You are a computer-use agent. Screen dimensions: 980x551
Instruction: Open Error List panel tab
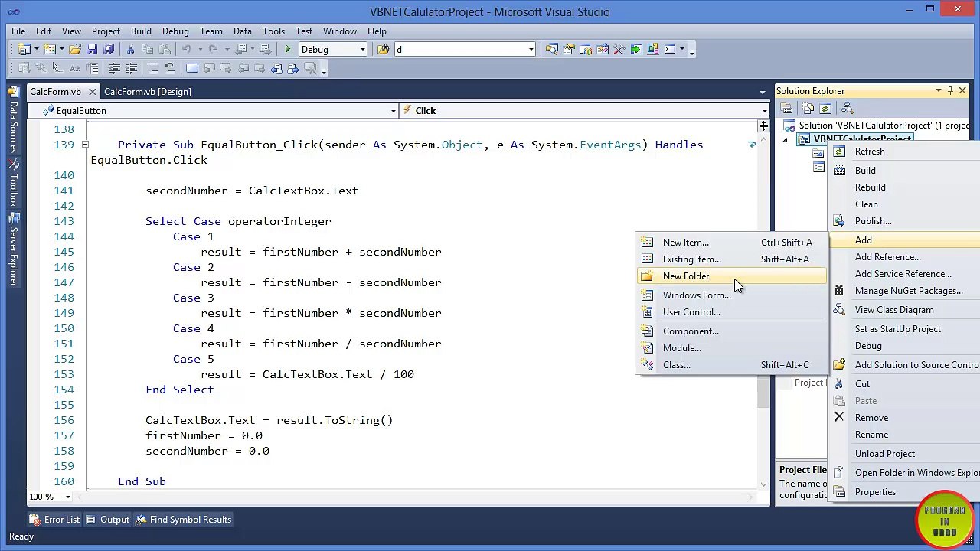tap(54, 520)
